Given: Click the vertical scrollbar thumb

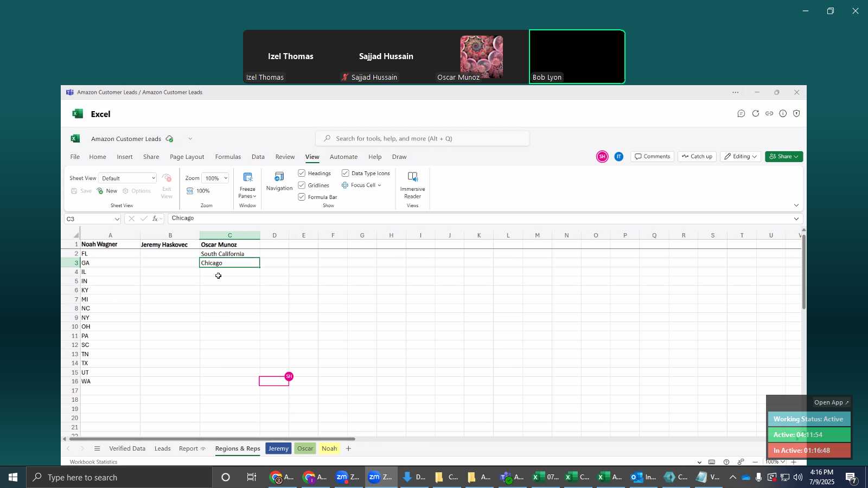Looking at the screenshot, I should click(x=803, y=271).
